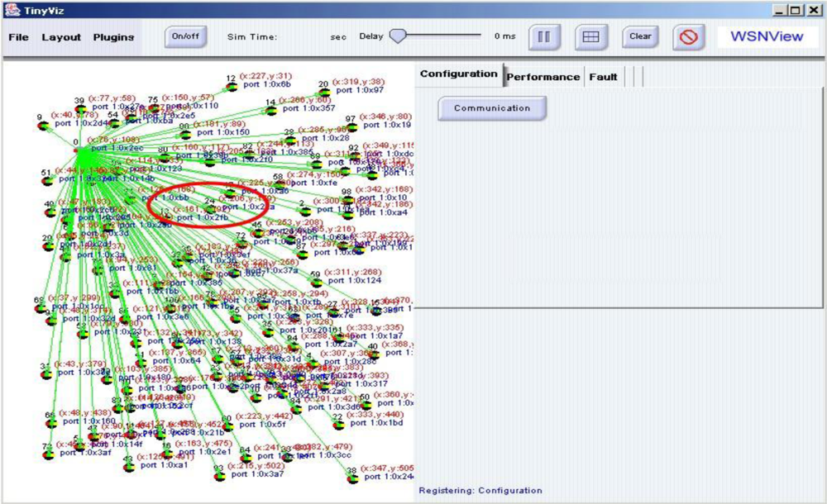
Task: Click the 'port 1:0x160' label of node 66
Action: [89, 421]
